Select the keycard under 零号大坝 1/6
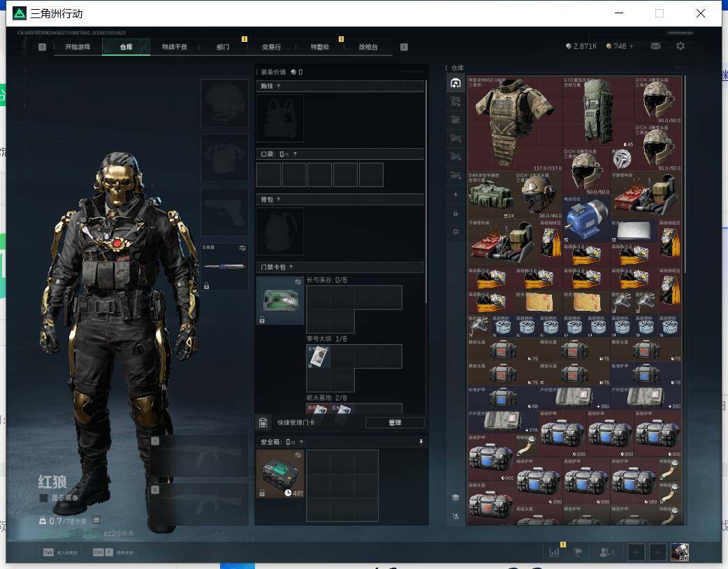This screenshot has height=569, width=728. coord(318,356)
